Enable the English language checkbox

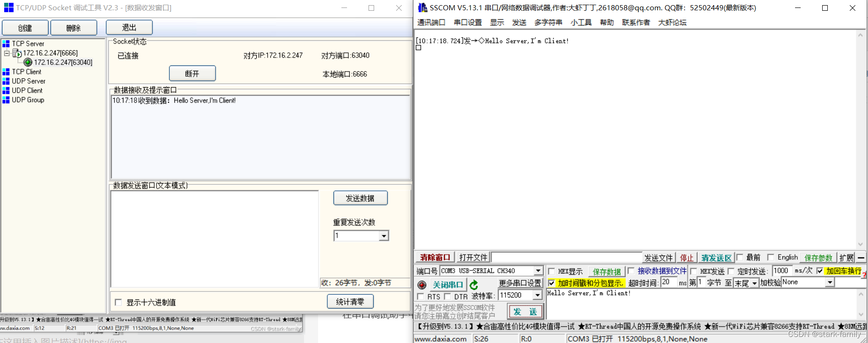[x=771, y=257]
